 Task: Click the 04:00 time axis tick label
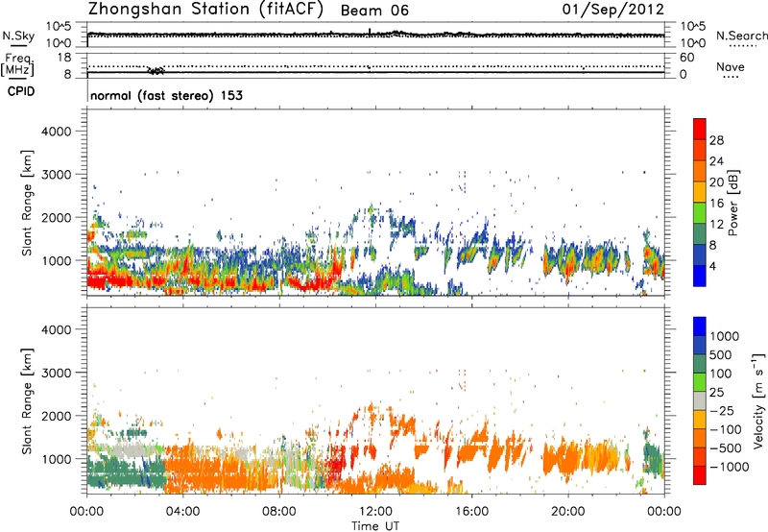[x=182, y=512]
